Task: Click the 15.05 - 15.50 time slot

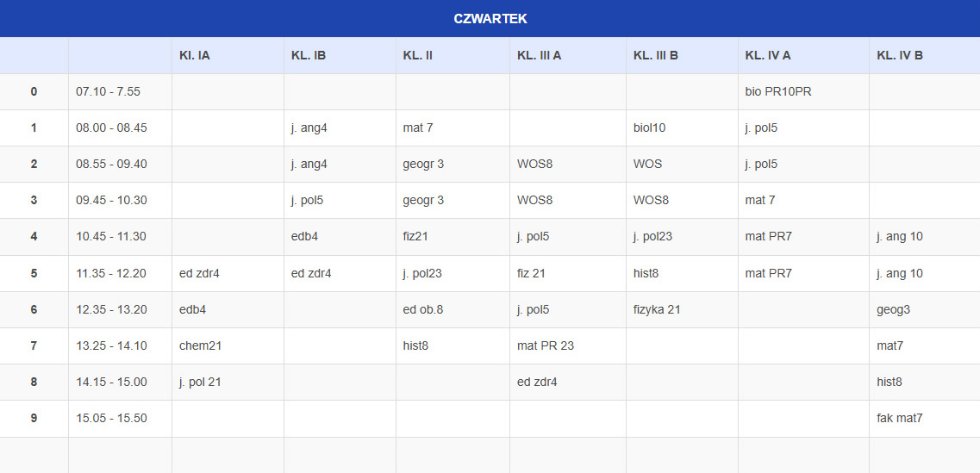Action: click(x=111, y=418)
